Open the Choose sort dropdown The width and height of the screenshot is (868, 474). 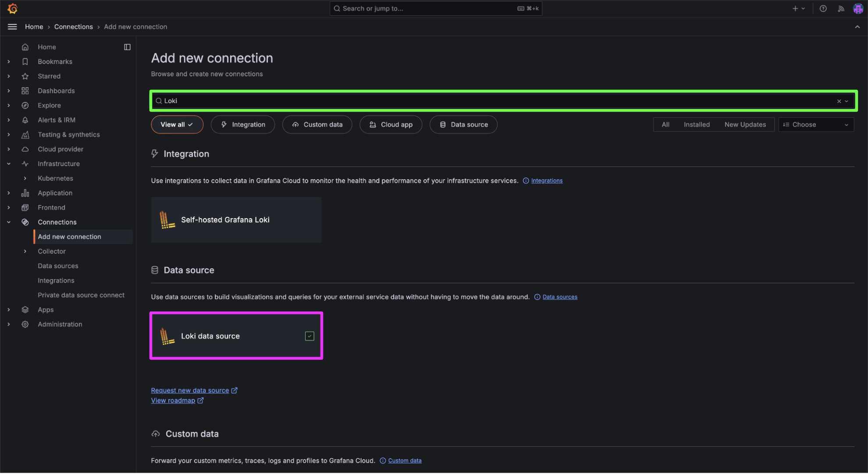click(x=815, y=125)
